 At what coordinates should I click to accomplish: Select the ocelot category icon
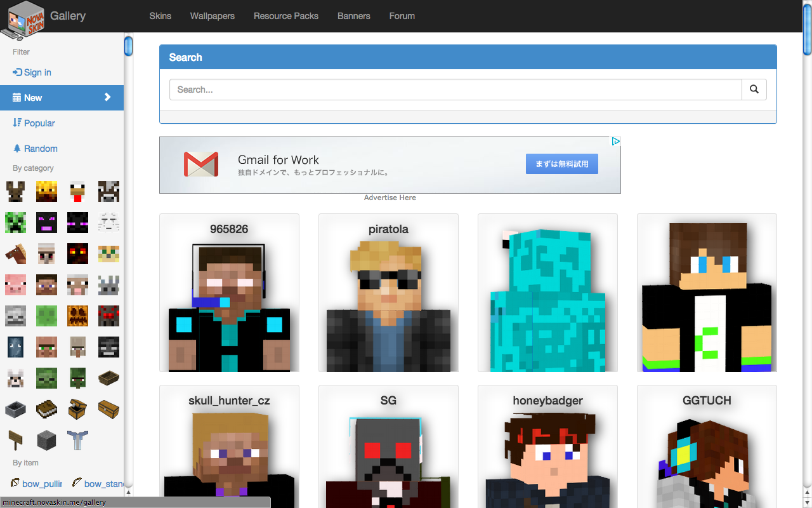click(x=108, y=253)
